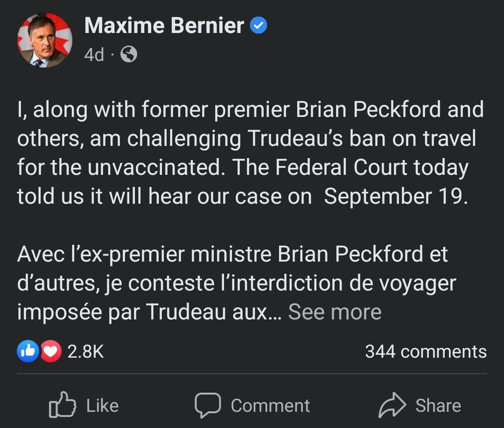Click the red heart reaction icon
Viewport: 504px width, 428px height.
(50, 352)
